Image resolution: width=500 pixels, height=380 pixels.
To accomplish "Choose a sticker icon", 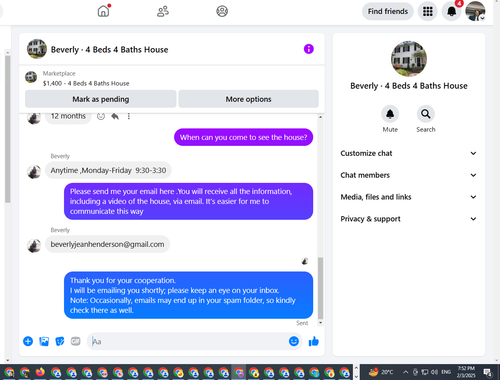I will click(60, 341).
